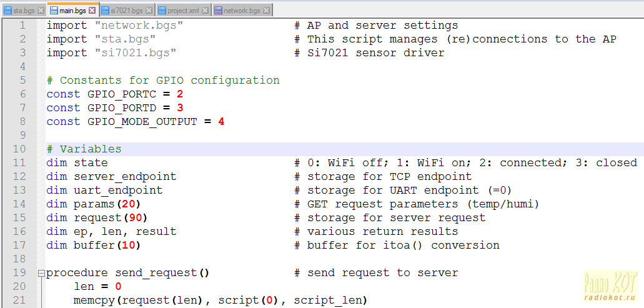The height and width of the screenshot is (308, 644).
Task: Close the network.bgs tab
Action: (266, 11)
